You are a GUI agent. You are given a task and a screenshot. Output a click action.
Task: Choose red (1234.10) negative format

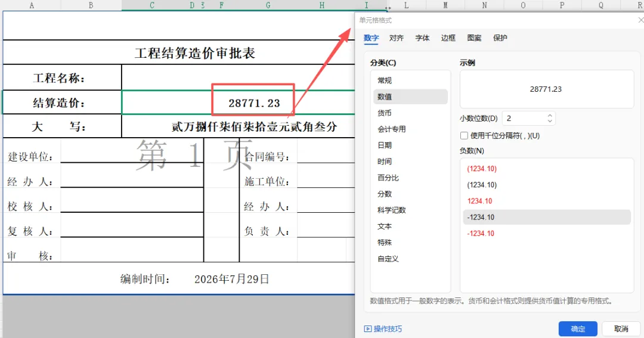pos(547,169)
